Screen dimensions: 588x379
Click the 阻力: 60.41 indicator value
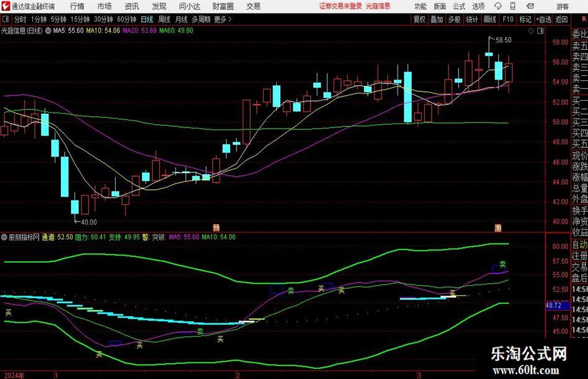pos(90,237)
